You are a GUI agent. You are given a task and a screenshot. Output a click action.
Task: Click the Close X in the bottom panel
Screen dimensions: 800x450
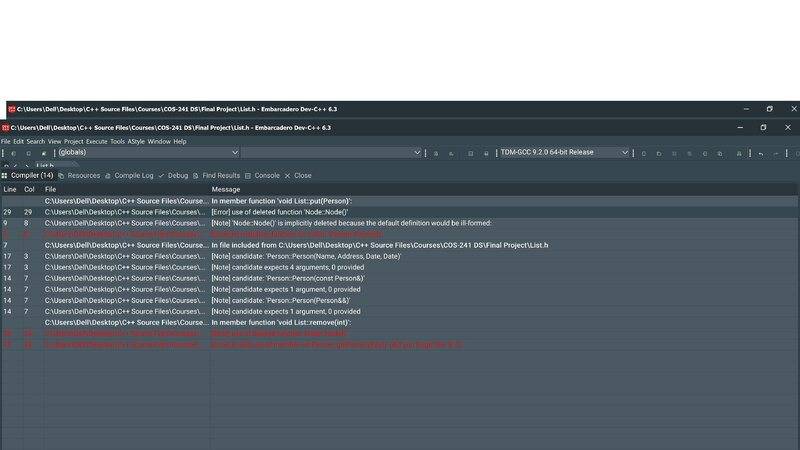pos(298,175)
